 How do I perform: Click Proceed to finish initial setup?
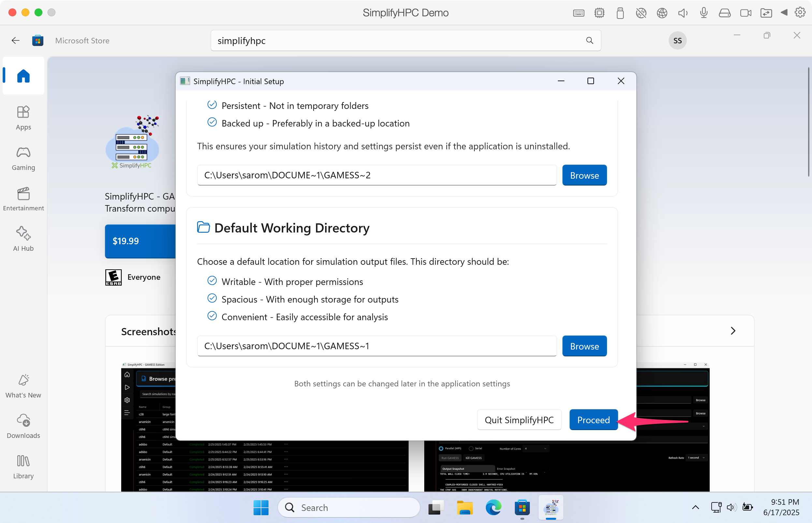click(593, 420)
